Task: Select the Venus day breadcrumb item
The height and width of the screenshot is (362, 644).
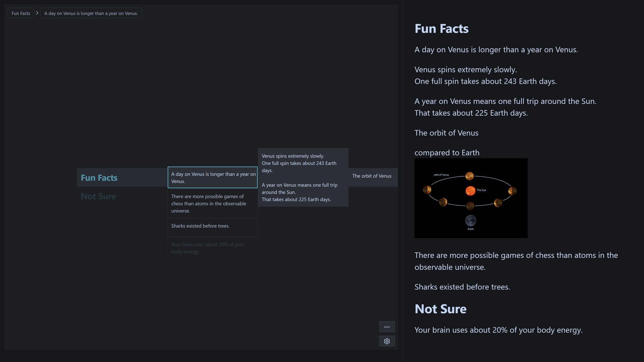Action: coord(91,13)
